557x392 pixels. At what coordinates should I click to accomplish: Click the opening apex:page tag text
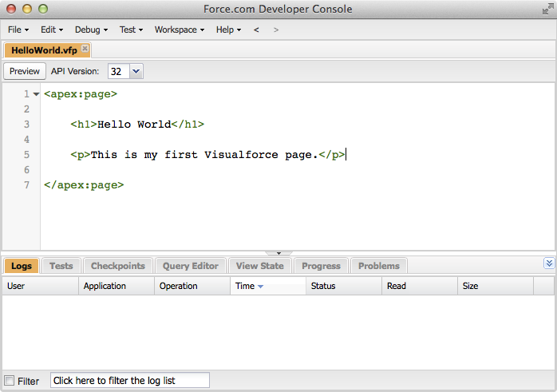pyautogui.click(x=81, y=94)
